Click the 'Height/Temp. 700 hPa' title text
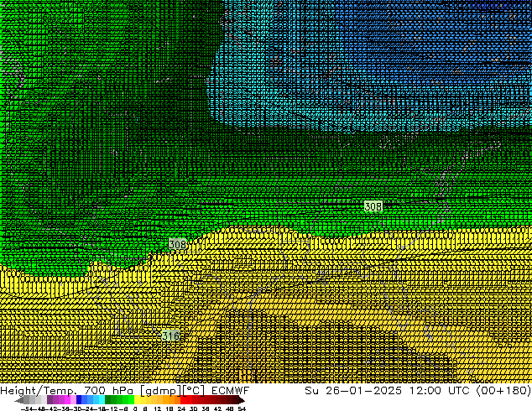 [x=67, y=391]
